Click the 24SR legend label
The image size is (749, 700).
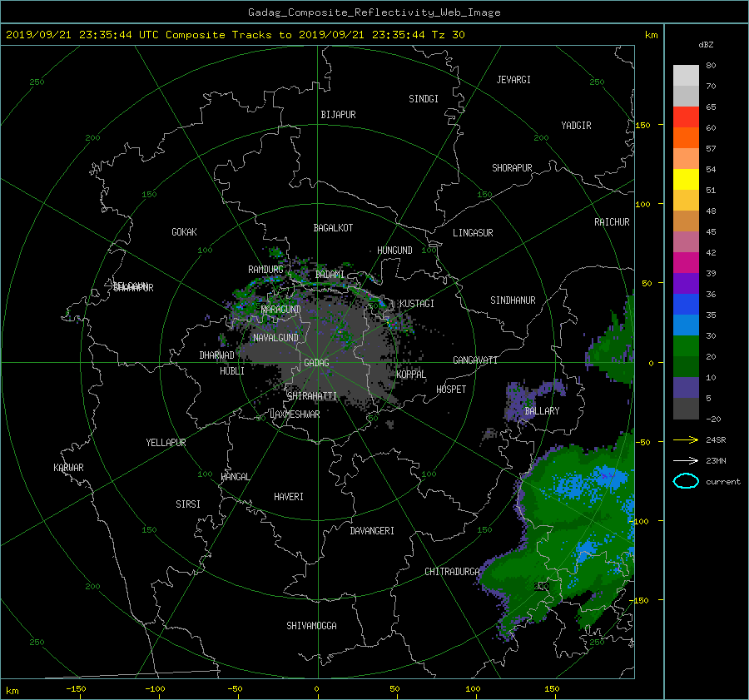pyautogui.click(x=716, y=440)
